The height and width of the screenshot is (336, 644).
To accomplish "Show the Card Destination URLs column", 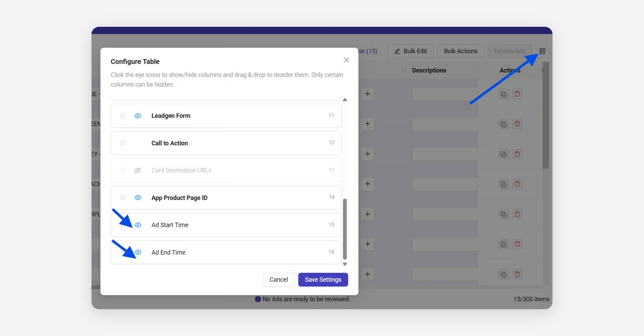I will [x=138, y=170].
